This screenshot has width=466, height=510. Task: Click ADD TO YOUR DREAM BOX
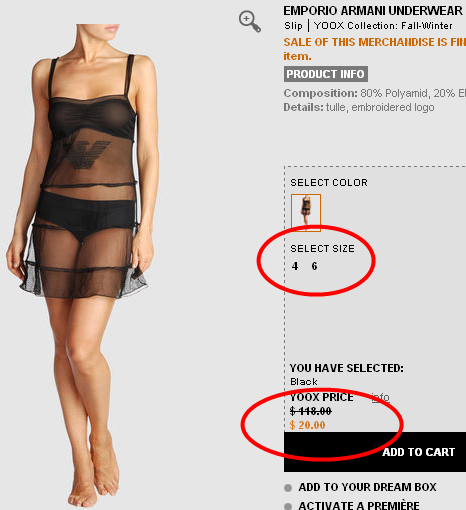367,487
